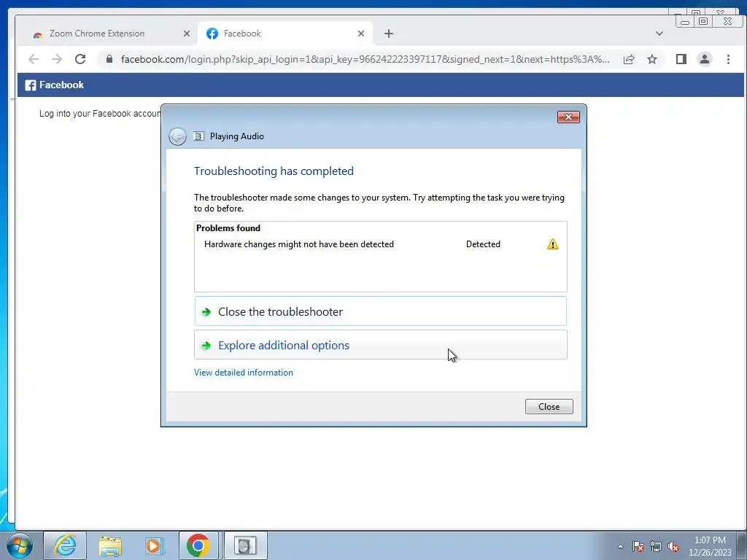Choose Close the troubleshooter option
Viewport: 747px width, 560px height.
380,311
